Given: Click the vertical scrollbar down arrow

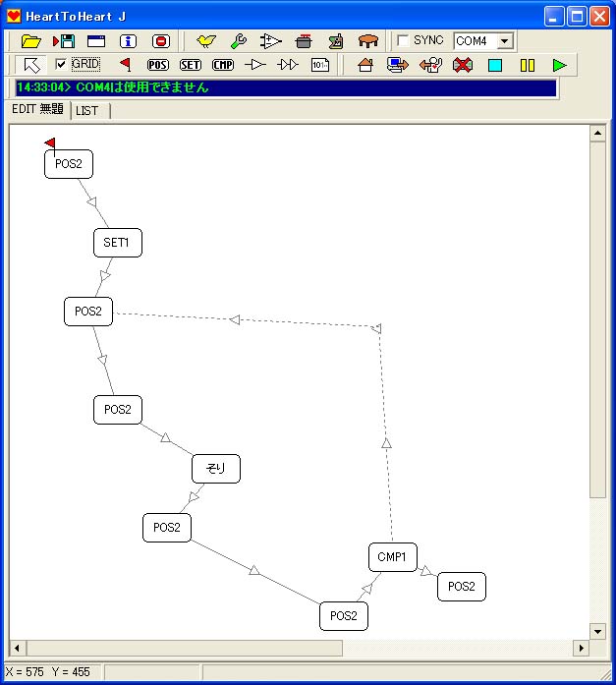Looking at the screenshot, I should click(x=597, y=631).
